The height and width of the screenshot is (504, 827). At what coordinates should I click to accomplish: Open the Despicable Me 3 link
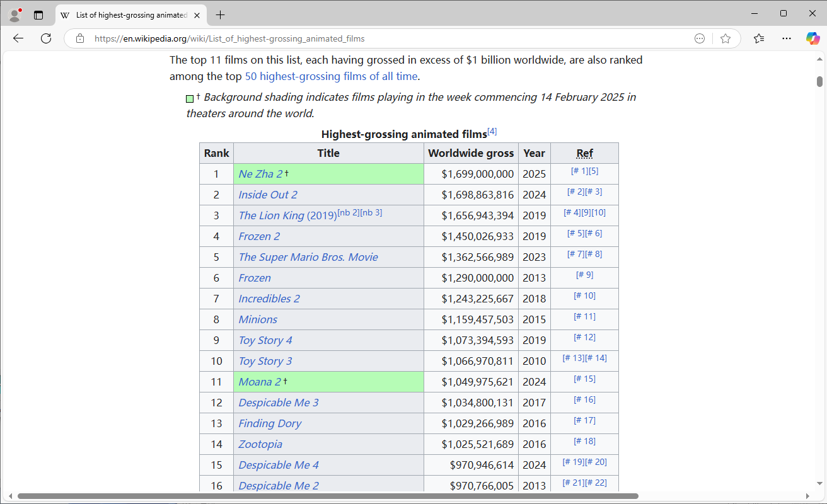coord(279,403)
